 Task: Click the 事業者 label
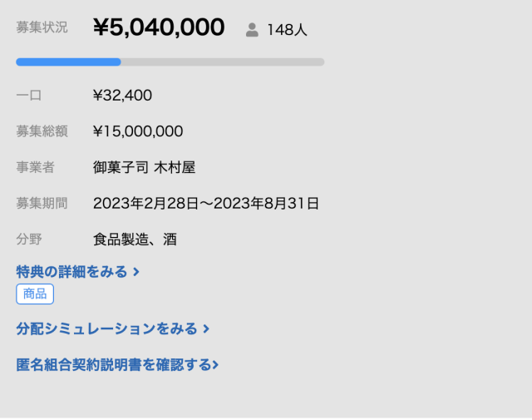click(x=35, y=167)
